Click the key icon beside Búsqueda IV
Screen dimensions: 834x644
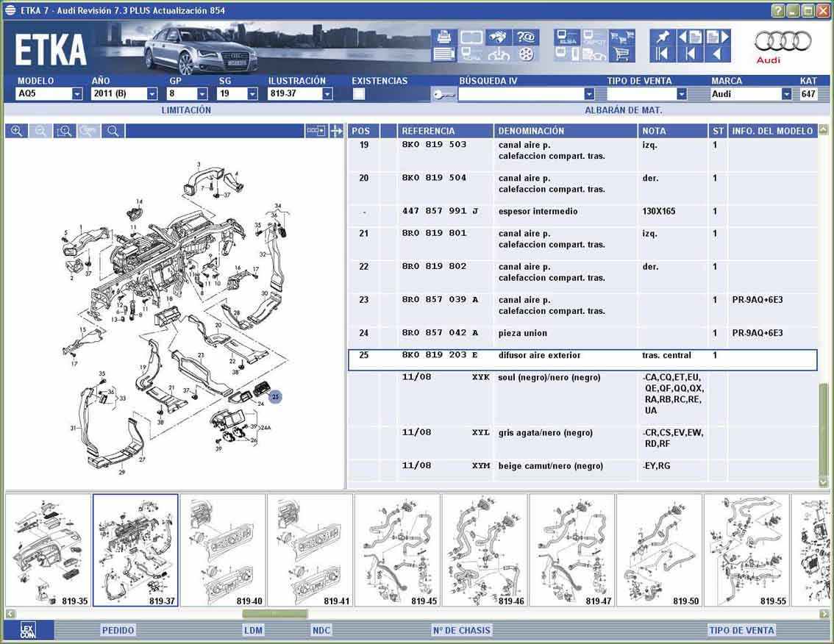pos(443,94)
